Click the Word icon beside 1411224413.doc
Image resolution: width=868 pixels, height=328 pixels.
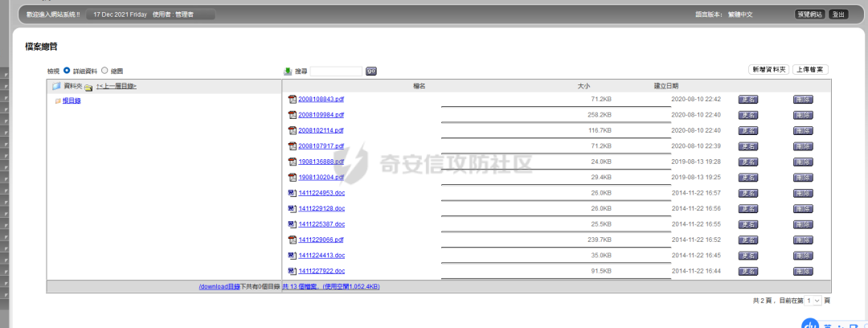(x=293, y=256)
